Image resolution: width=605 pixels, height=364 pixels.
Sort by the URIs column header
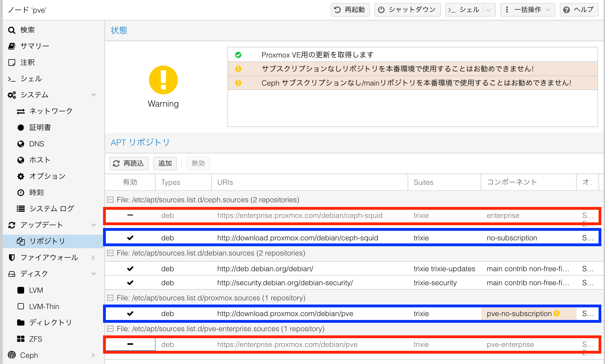(310, 182)
